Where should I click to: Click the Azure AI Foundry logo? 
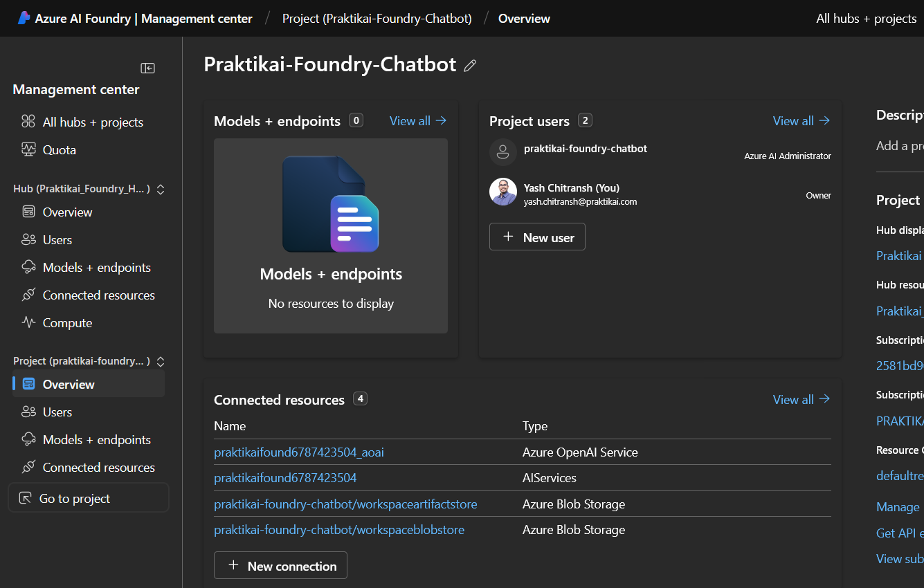tap(24, 18)
